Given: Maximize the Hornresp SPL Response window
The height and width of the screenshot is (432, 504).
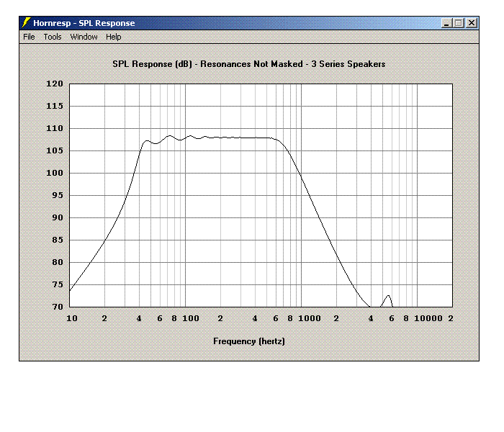Looking at the screenshot, I should tap(459, 23).
